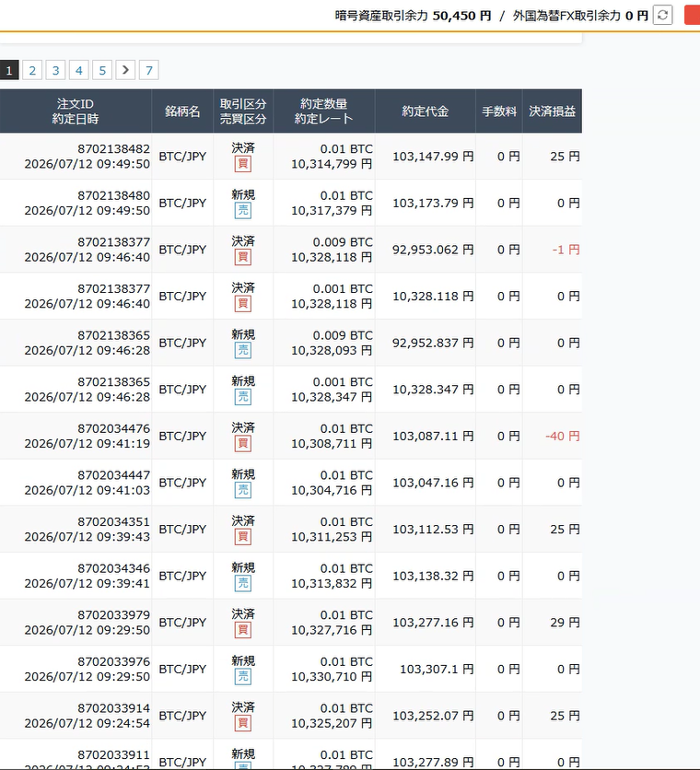Viewport: 700px width, 770px height.
Task: Click 買 badge in the 10,328.118 円 row
Action: point(243,304)
